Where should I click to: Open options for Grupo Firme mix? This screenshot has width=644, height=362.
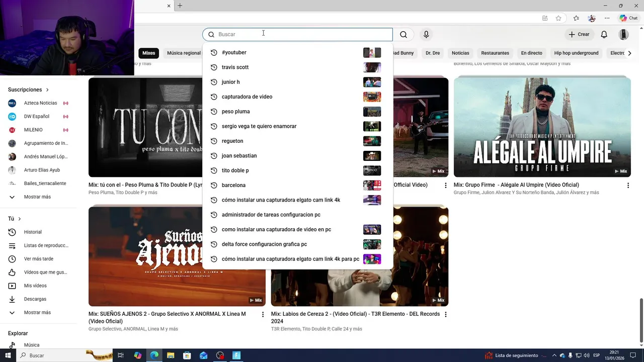tap(628, 186)
